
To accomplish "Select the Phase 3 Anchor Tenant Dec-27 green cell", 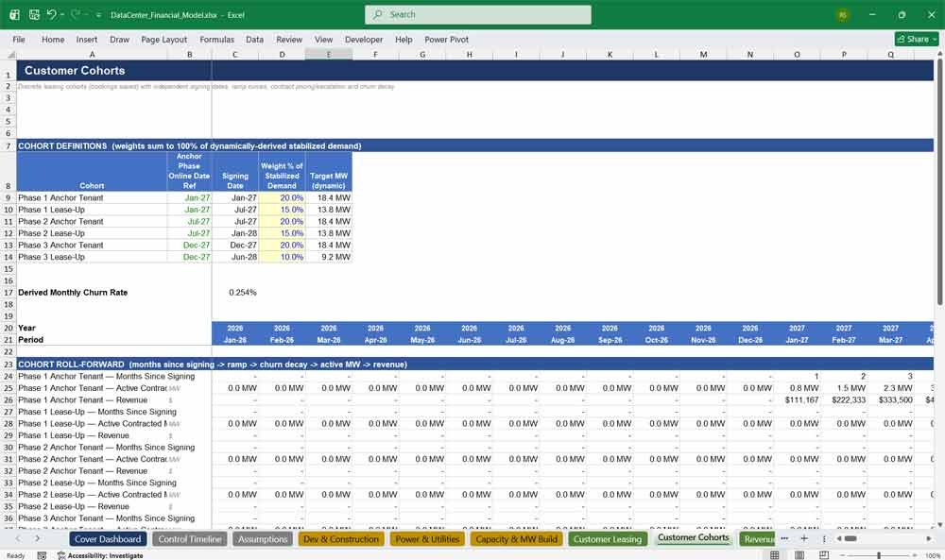I will coord(189,246).
